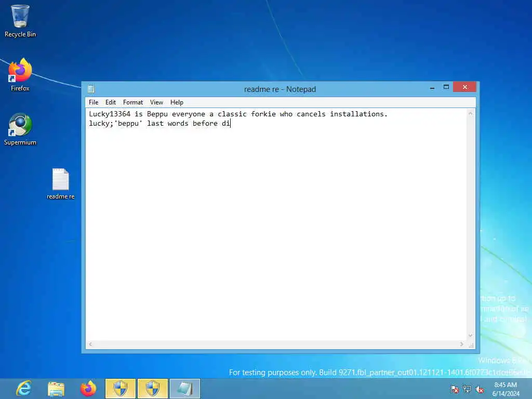Open the Edit menu in Notepad
Screen dimensions: 532x399
click(x=110, y=102)
